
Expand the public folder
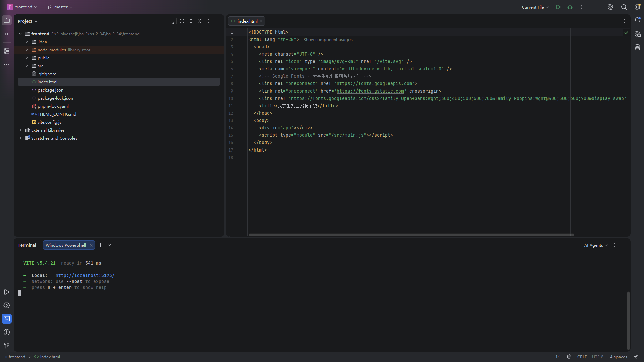pyautogui.click(x=27, y=58)
